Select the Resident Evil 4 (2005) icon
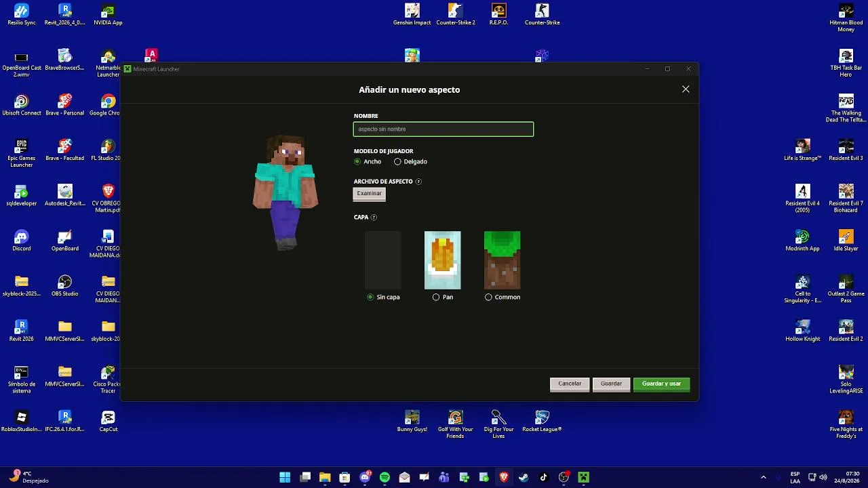868x488 pixels. pos(803,199)
